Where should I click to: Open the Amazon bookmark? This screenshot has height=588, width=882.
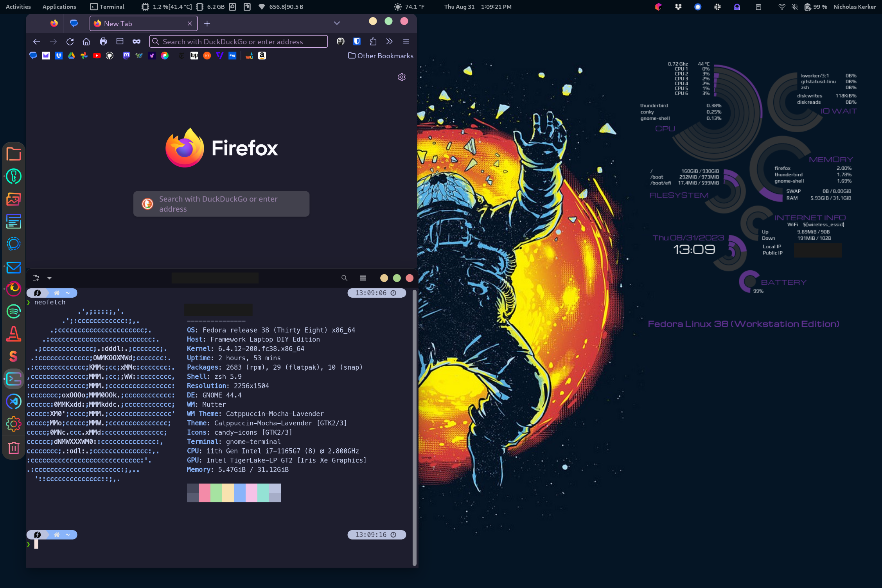(262, 56)
